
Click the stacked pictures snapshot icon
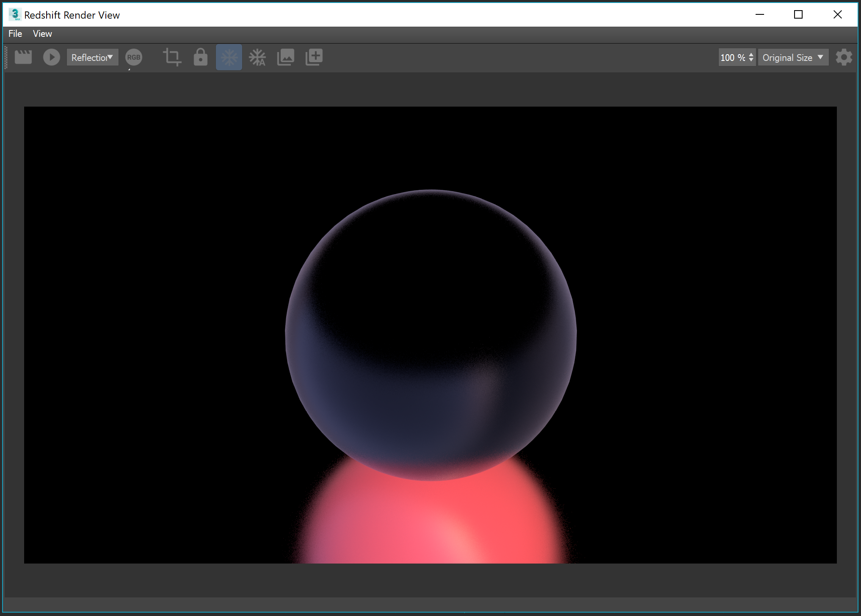pyautogui.click(x=286, y=57)
